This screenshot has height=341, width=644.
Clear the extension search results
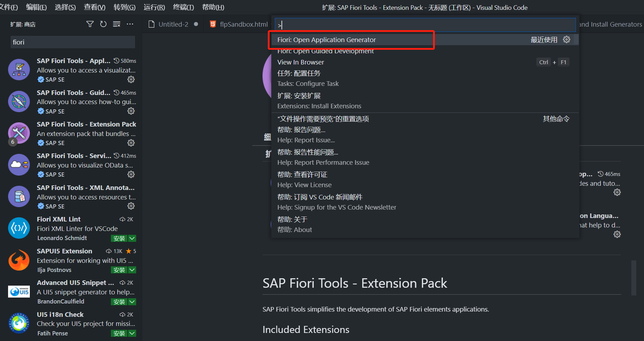click(x=117, y=24)
